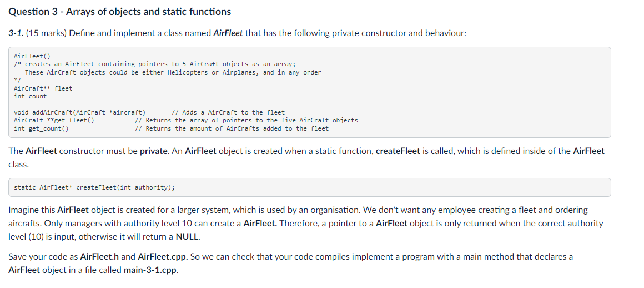Click the 'These AirCraft objects could be' comment line
This screenshot has width=644, height=288.
pos(173,72)
